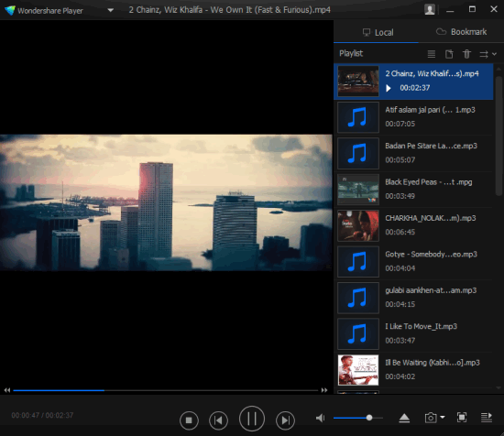Click the music note icon for I Like To Move_It

[358, 333]
